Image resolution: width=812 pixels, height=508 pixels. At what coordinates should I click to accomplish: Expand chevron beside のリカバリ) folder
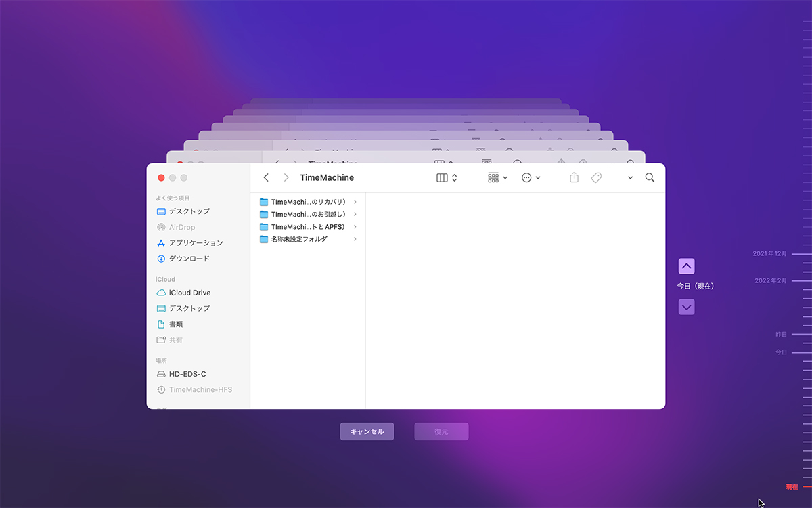pos(355,202)
